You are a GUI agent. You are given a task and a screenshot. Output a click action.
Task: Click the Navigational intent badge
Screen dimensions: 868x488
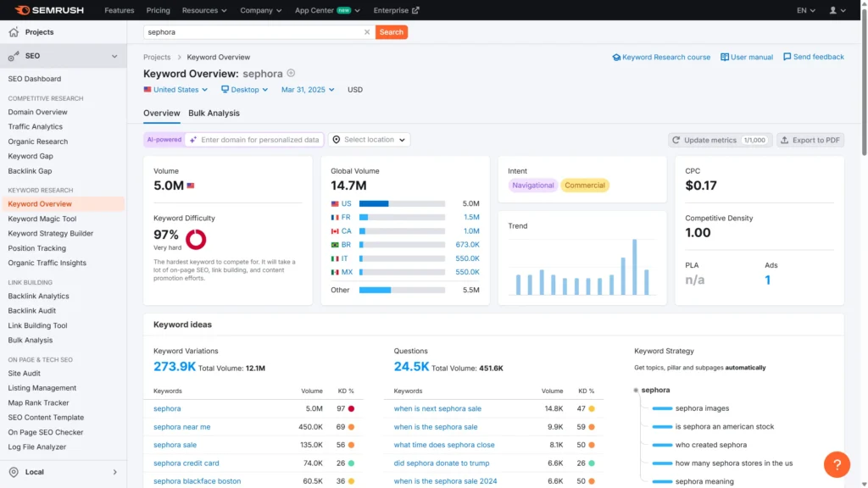point(532,186)
